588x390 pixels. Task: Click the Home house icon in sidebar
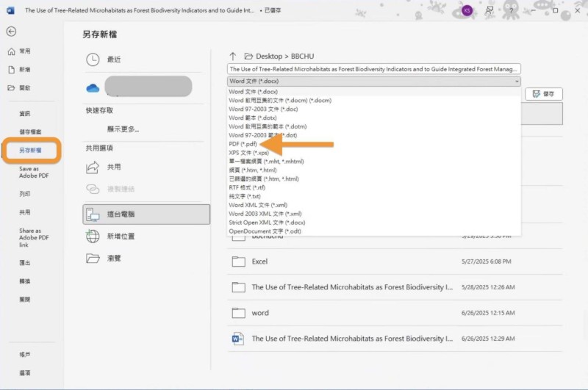tap(12, 51)
